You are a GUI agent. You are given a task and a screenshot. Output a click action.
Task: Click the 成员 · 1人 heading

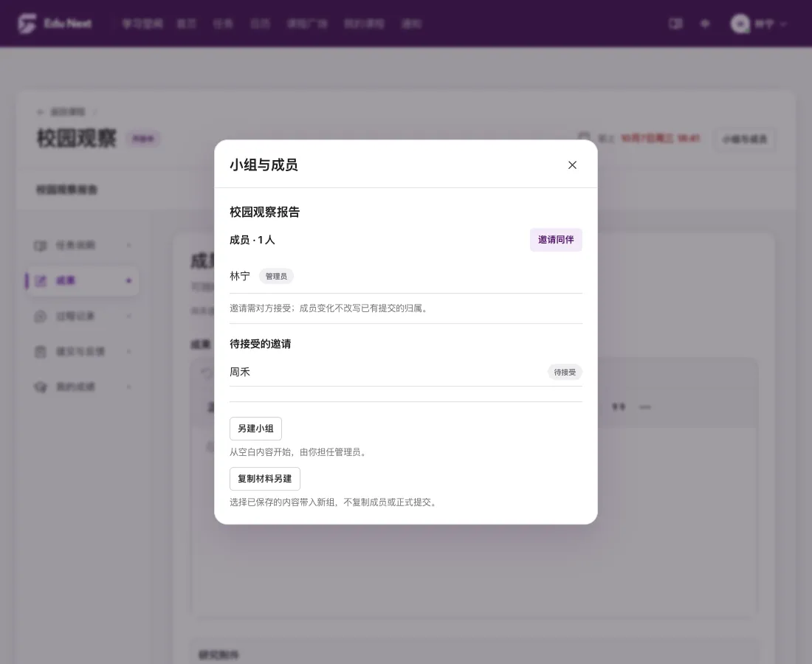pyautogui.click(x=252, y=240)
